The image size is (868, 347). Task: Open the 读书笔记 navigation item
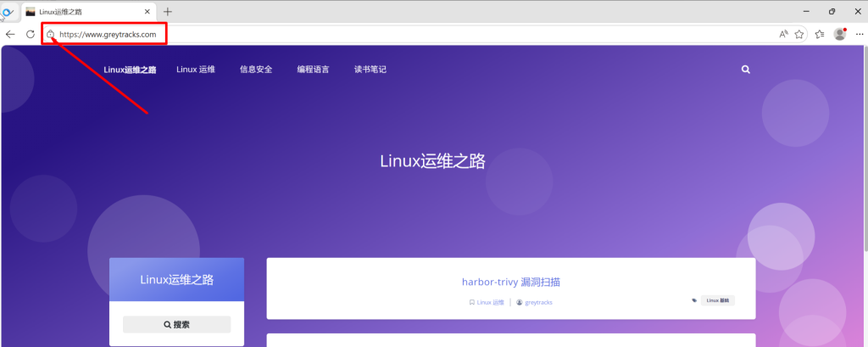click(x=370, y=70)
